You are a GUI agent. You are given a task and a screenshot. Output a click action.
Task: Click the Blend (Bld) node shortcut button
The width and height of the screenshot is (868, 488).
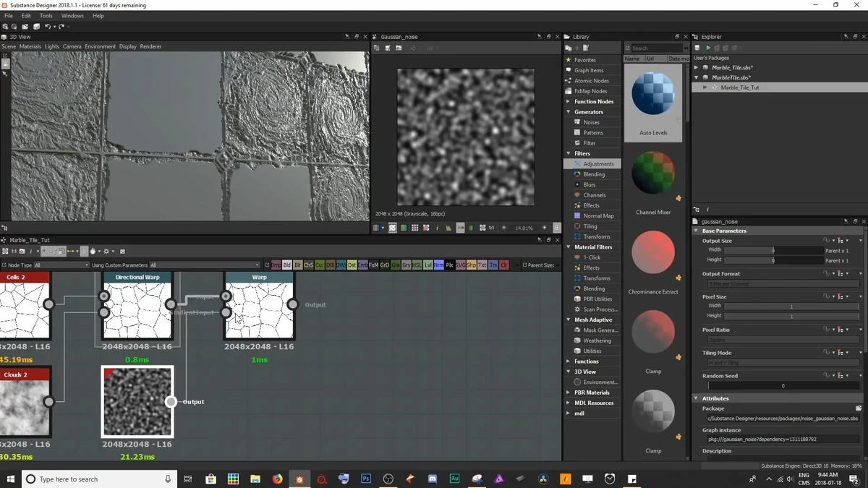pos(287,265)
